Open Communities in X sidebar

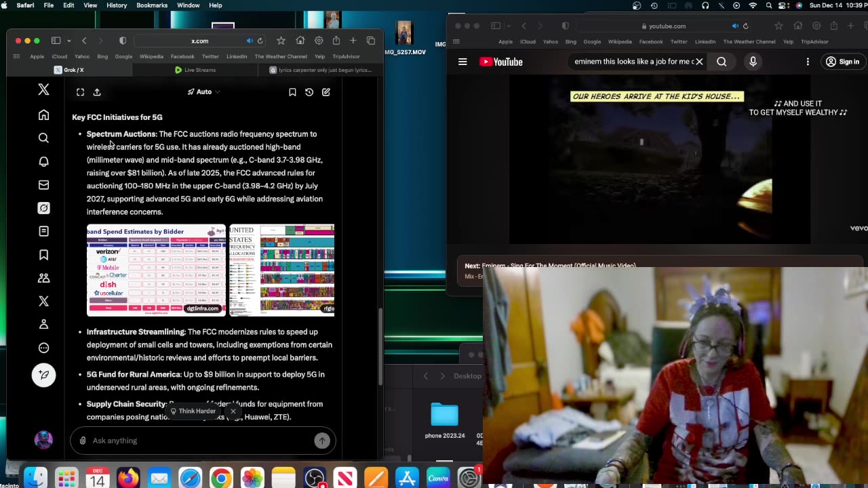(x=43, y=278)
